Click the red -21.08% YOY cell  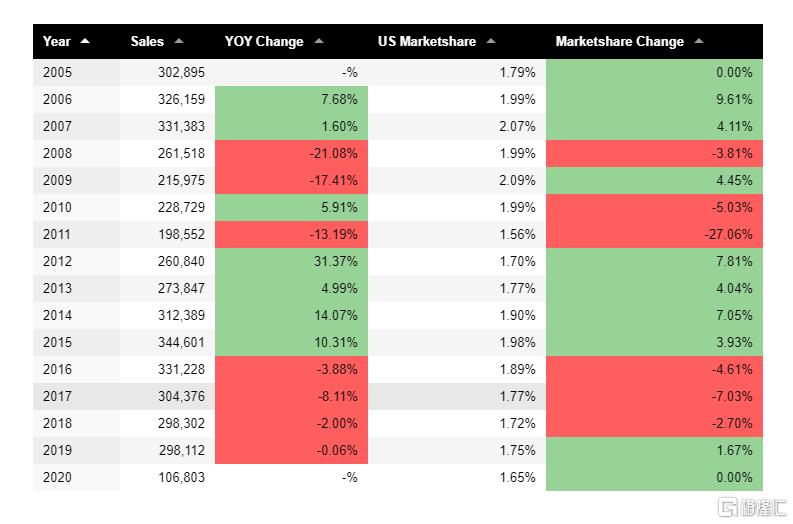click(291, 153)
